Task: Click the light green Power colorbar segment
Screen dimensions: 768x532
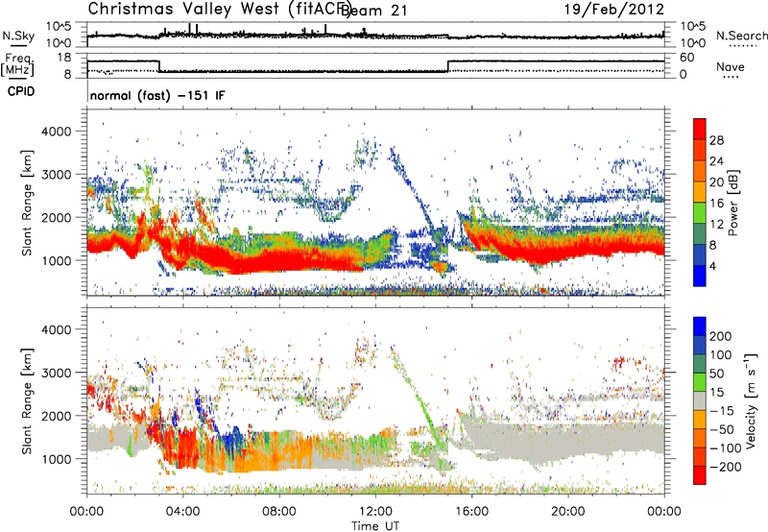Action: [x=700, y=212]
